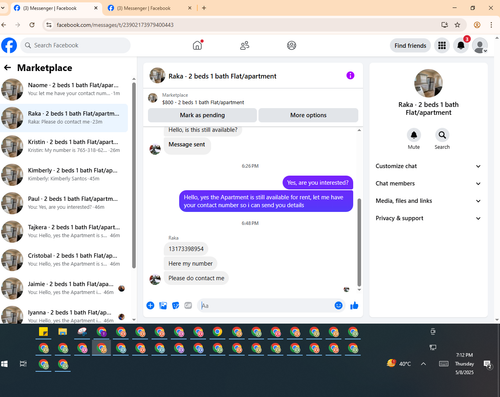Search in conversation magnifier icon
Viewport: 500px width, 397px height.
442,135
